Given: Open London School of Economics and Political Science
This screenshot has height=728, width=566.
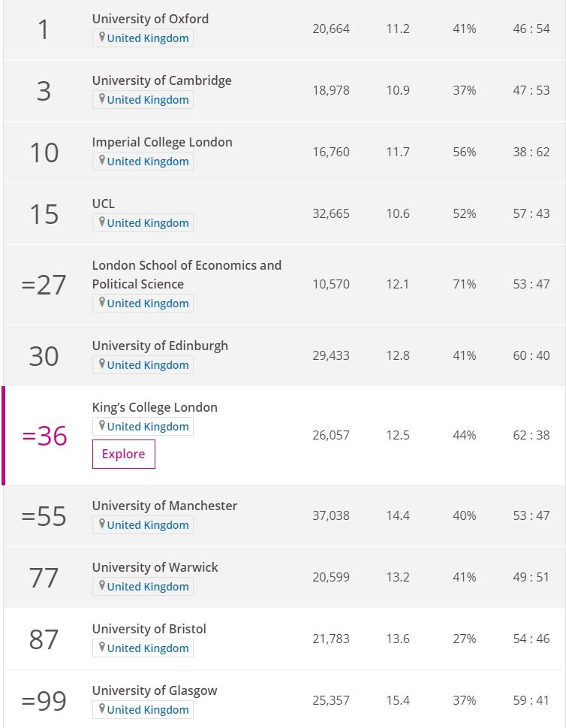Looking at the screenshot, I should (186, 274).
